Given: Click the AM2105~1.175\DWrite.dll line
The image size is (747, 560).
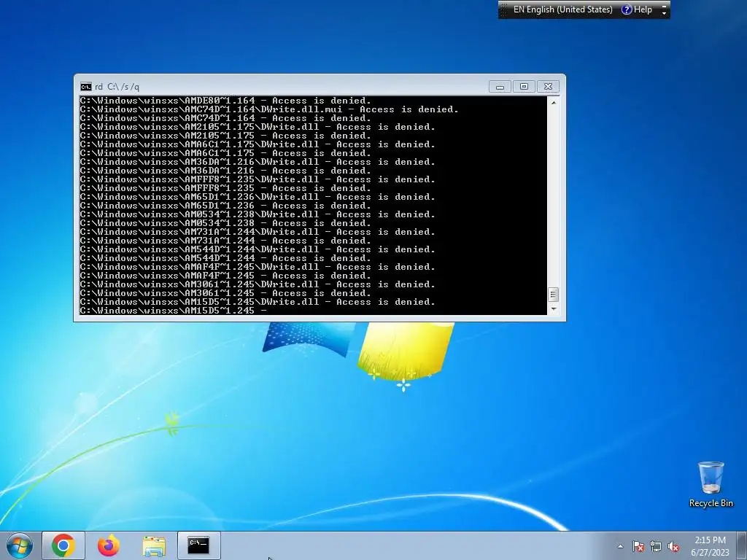Looking at the screenshot, I should (258, 127).
